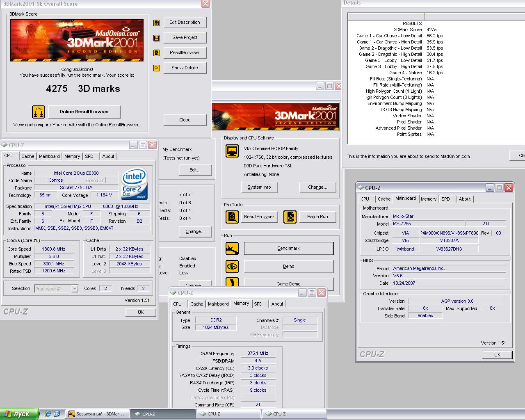Click the Online ResultBrowser yellow icon
This screenshot has width=525, height=420.
click(x=39, y=112)
